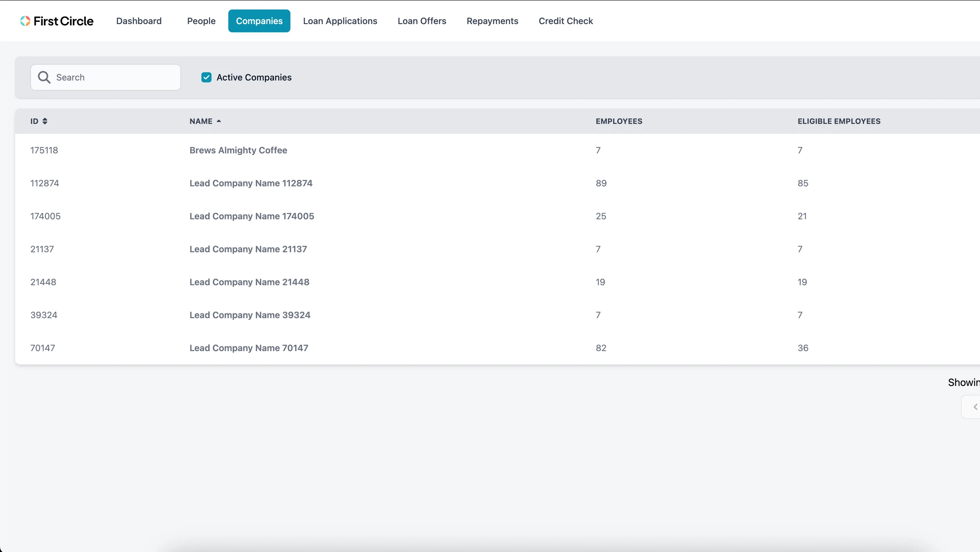
Task: Open the Dashboard tab
Action: point(139,21)
